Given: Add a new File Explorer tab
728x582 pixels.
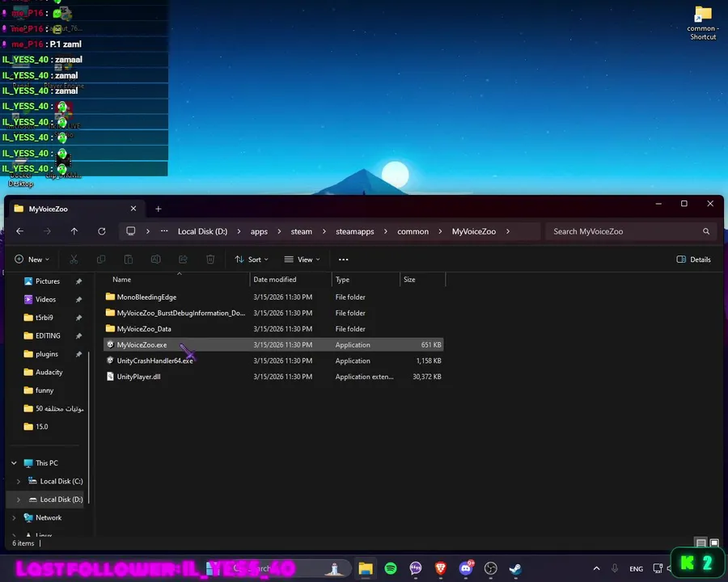Looking at the screenshot, I should (x=159, y=209).
